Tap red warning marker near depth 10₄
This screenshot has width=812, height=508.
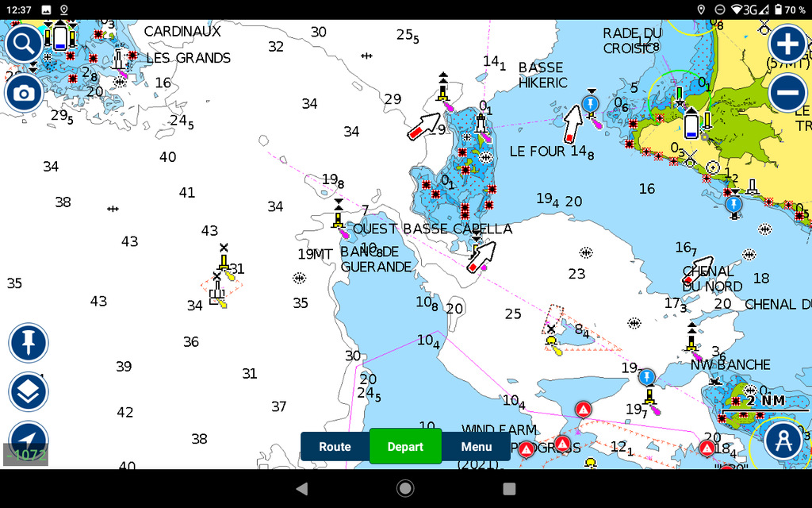583,410
